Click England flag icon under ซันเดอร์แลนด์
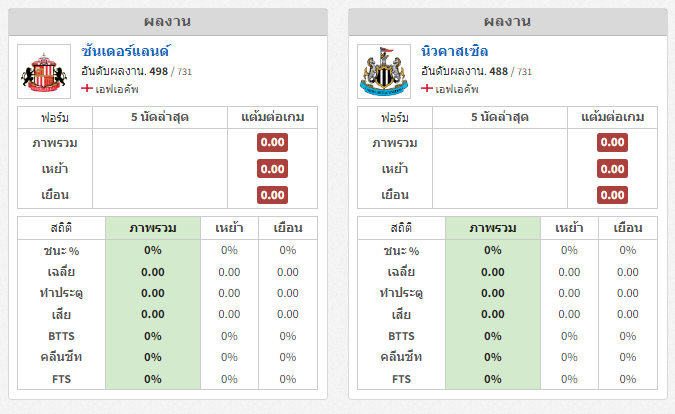 pyautogui.click(x=87, y=88)
